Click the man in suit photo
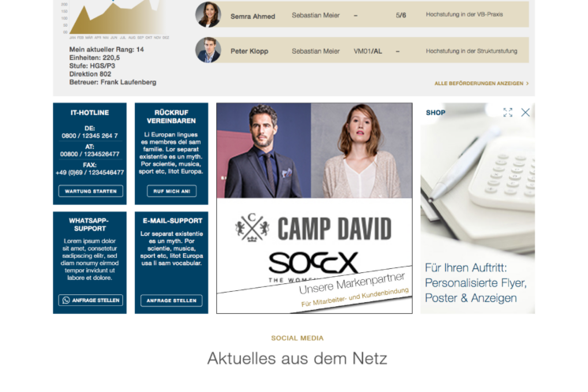The image size is (588, 392). [x=264, y=151]
